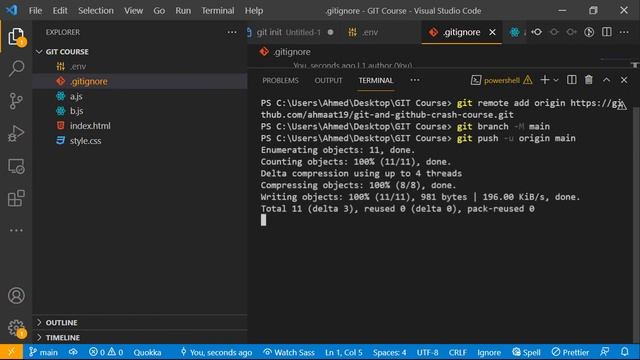640x360 pixels.
Task: Open the Manage gear icon
Action: coord(16,327)
